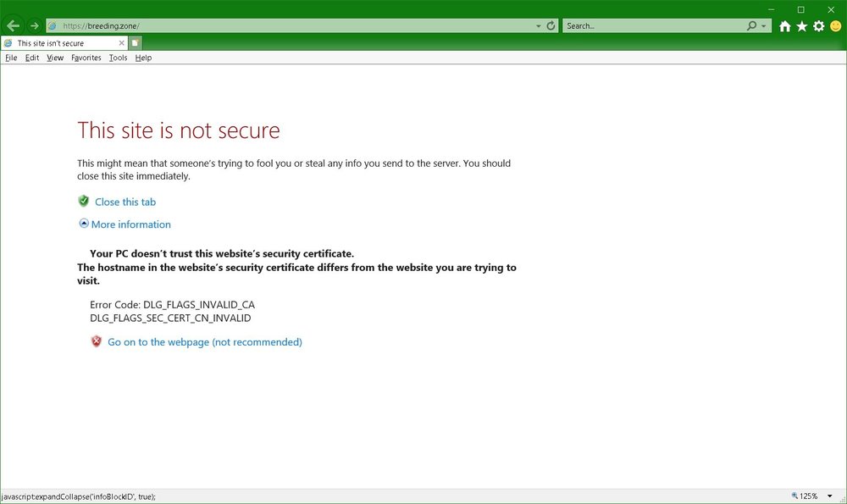Click the Back navigation arrow
The height and width of the screenshot is (504, 847).
point(13,26)
